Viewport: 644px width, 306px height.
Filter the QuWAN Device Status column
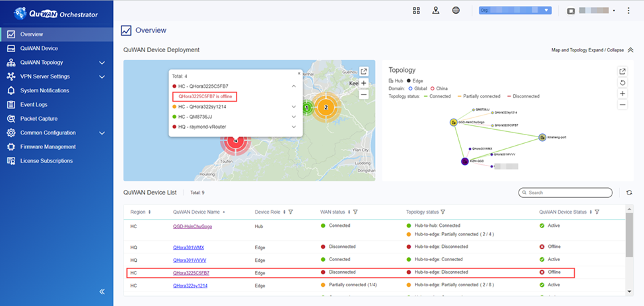pos(596,212)
